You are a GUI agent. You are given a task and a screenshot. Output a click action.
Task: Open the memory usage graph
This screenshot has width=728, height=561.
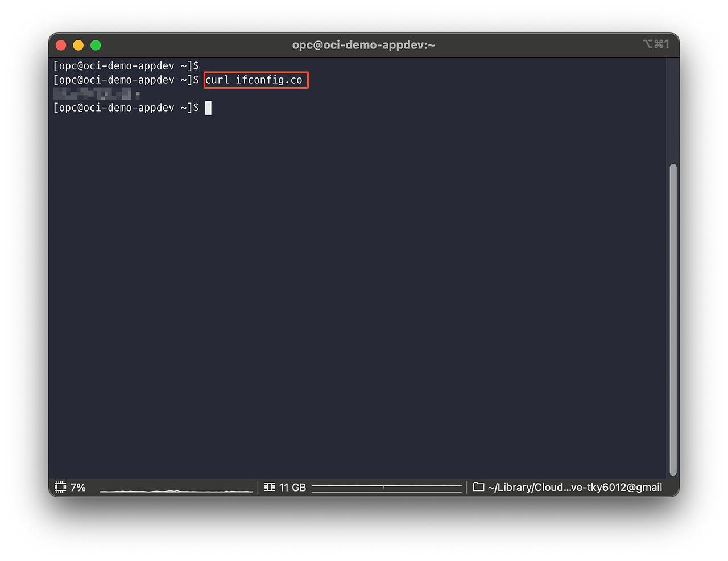click(387, 488)
